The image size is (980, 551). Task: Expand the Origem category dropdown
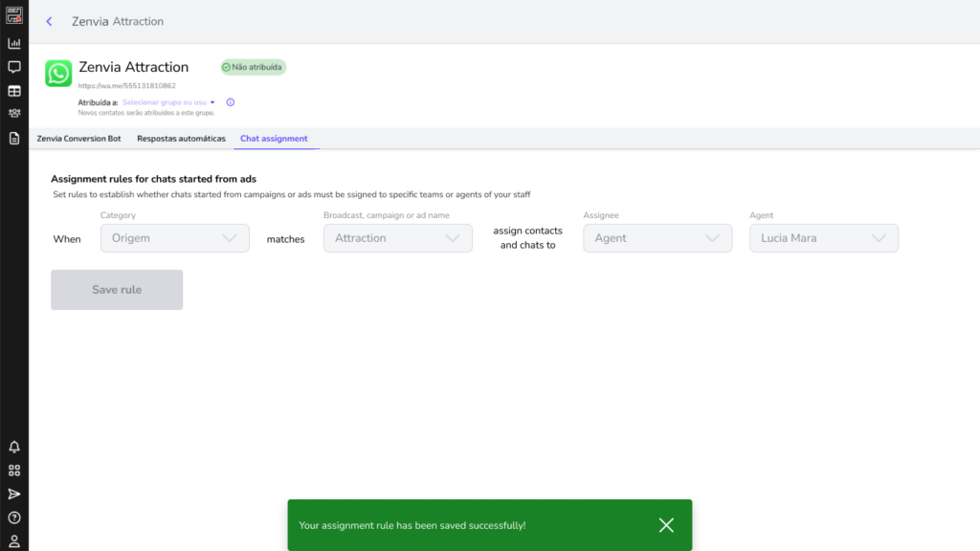point(174,238)
